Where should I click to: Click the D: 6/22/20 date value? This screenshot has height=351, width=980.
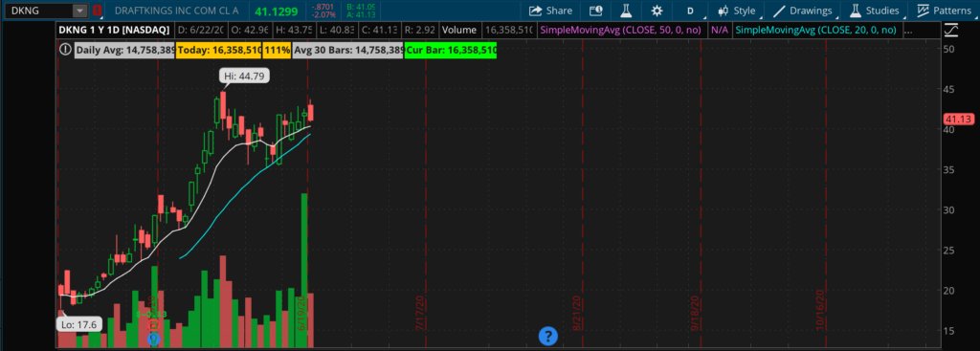(x=200, y=30)
